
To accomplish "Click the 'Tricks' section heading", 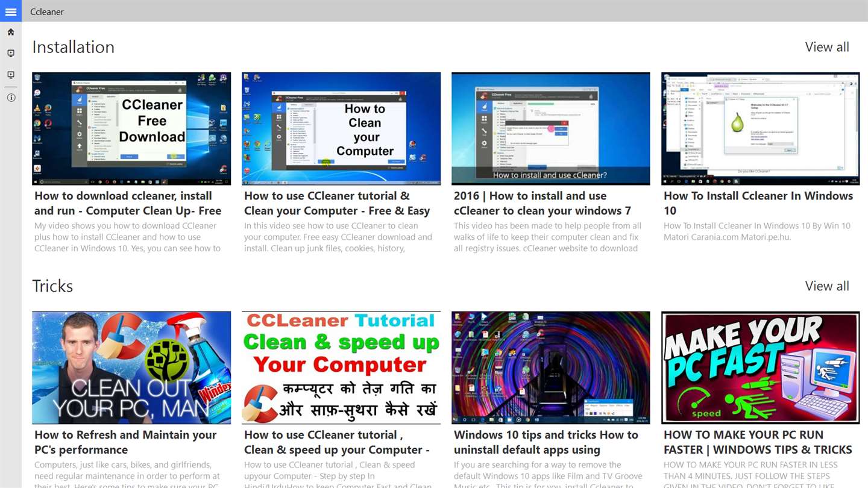I will [x=52, y=286].
